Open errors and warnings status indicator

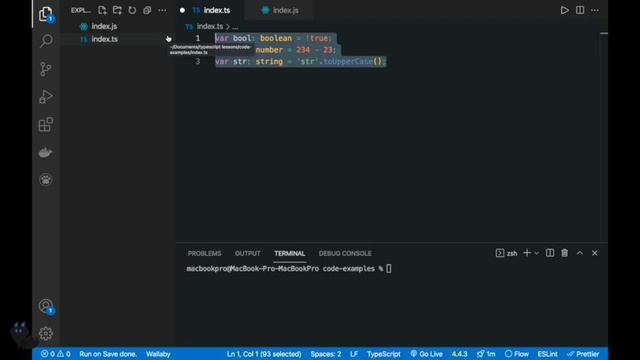[56, 354]
